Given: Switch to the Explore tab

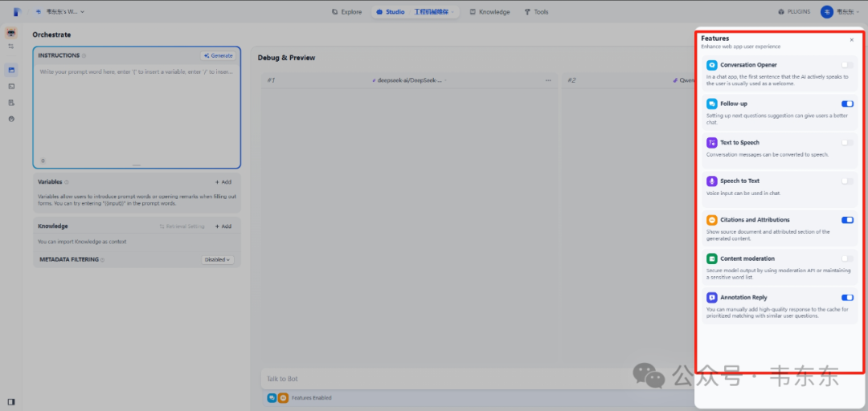Looking at the screenshot, I should (346, 11).
